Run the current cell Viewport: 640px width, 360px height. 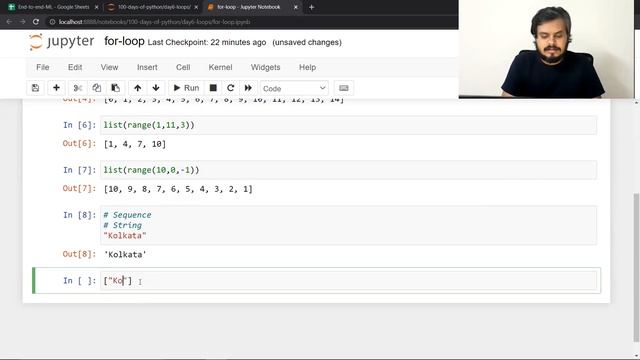(x=186, y=88)
